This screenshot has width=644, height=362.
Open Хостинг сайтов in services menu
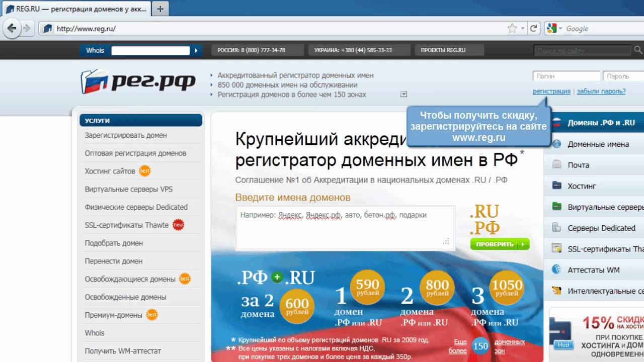pos(110,171)
